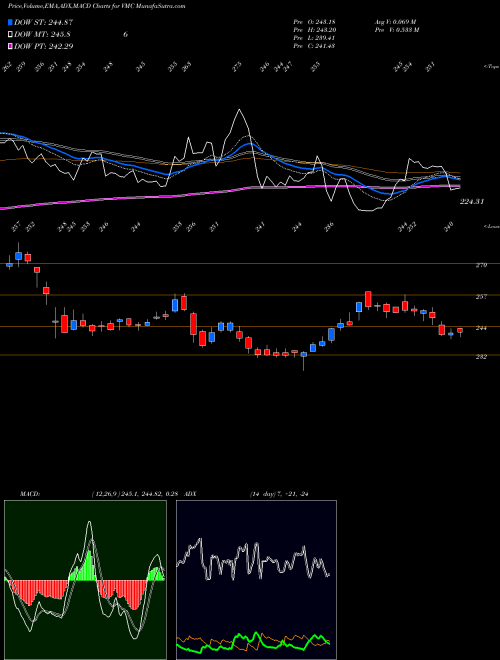Click the Pre H: 243.20 value

[x=314, y=30]
